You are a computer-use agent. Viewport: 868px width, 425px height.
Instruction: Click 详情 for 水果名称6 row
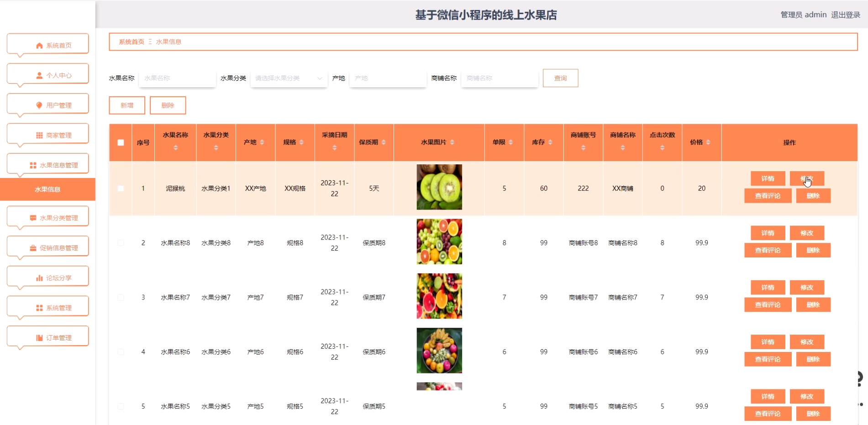pos(768,342)
